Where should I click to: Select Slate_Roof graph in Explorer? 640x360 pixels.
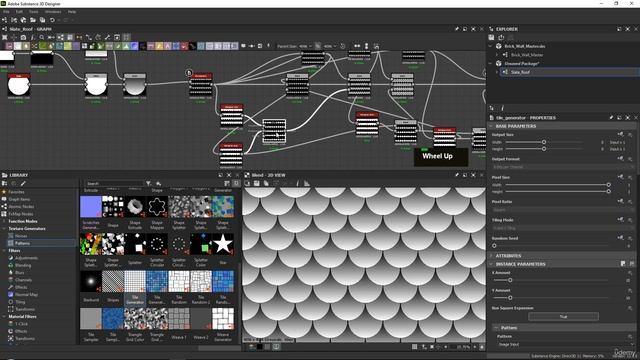(520, 72)
